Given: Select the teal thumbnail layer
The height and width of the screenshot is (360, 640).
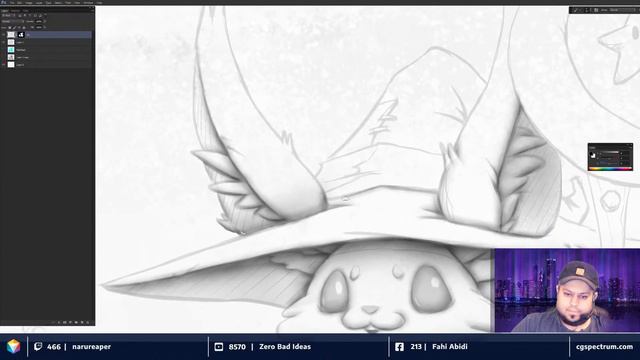Looking at the screenshot, I should (49, 50).
